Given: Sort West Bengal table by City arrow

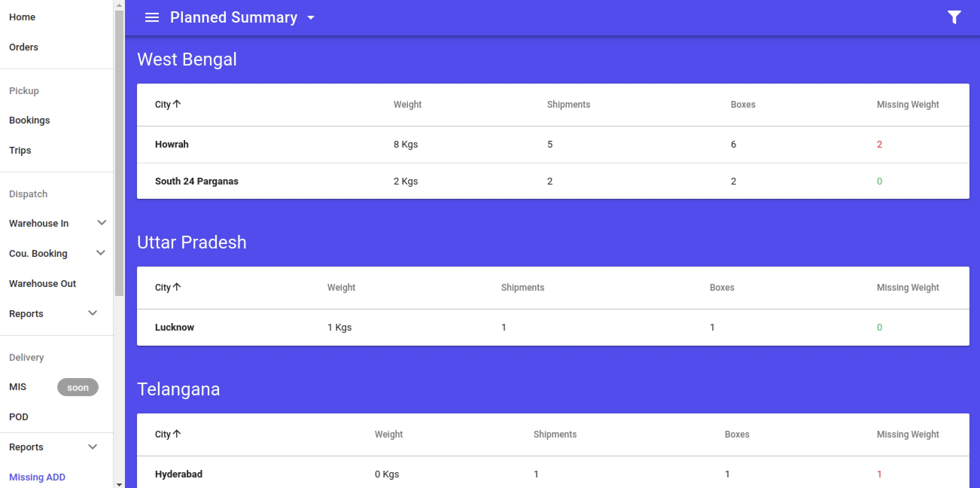Looking at the screenshot, I should click(x=177, y=104).
